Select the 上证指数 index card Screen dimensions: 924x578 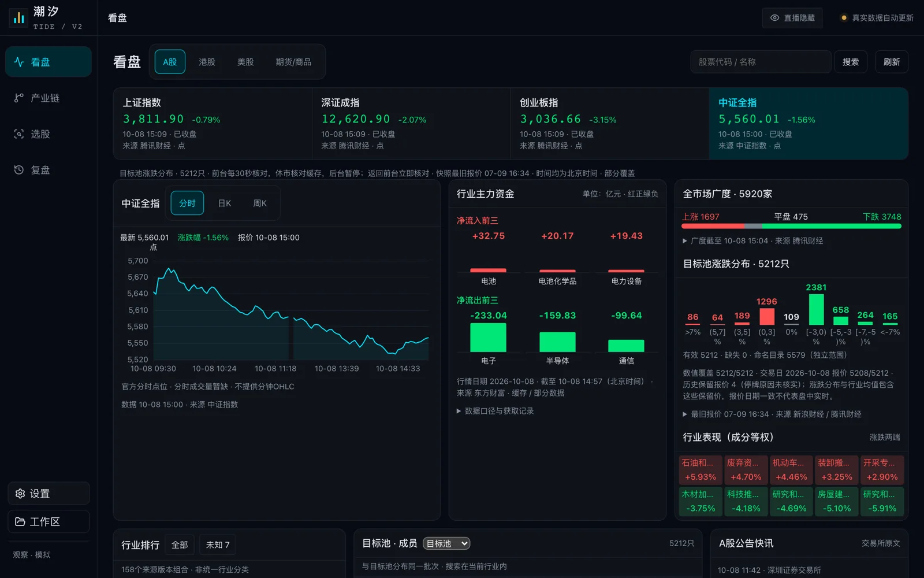click(213, 124)
